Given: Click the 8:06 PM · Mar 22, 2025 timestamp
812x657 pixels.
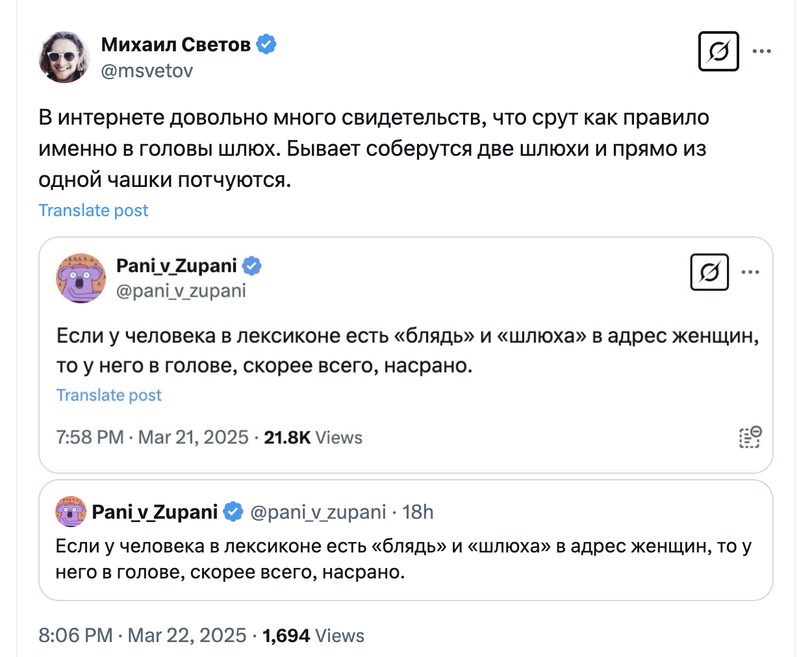Looking at the screenshot, I should (x=142, y=635).
